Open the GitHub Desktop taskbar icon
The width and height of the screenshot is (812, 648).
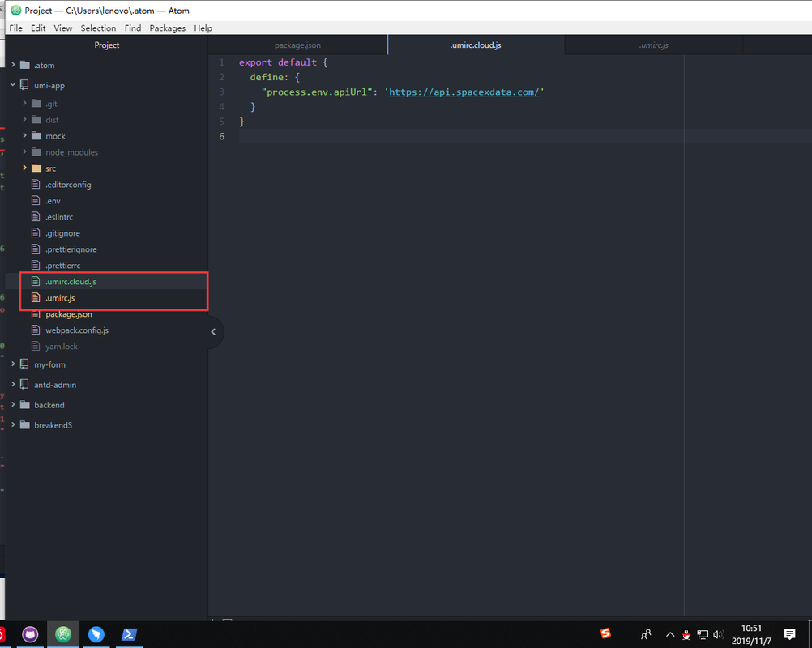[x=30, y=634]
